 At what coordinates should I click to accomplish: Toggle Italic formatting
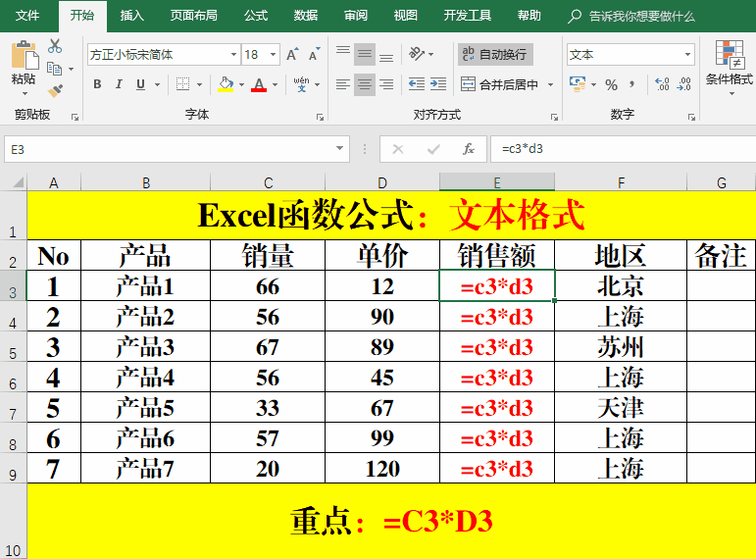(x=119, y=84)
